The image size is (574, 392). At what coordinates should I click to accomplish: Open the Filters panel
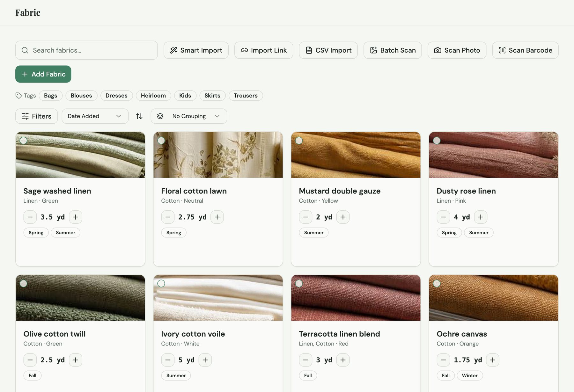(x=37, y=116)
